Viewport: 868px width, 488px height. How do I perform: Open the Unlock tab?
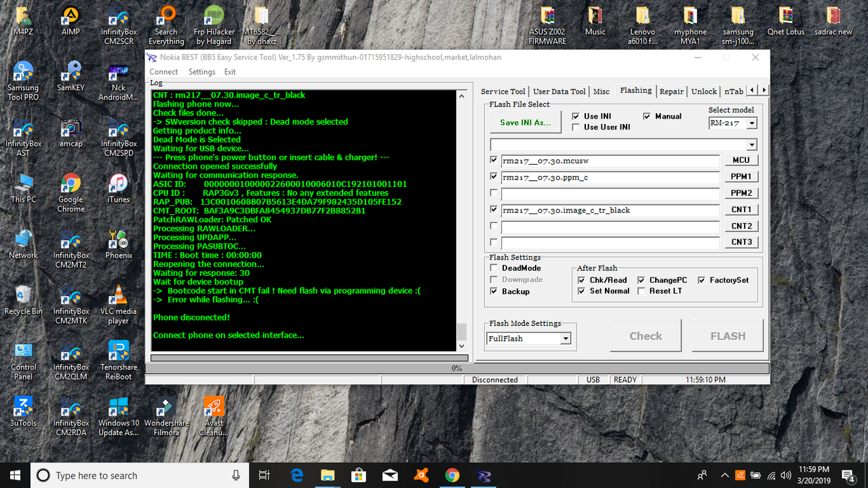coord(704,91)
